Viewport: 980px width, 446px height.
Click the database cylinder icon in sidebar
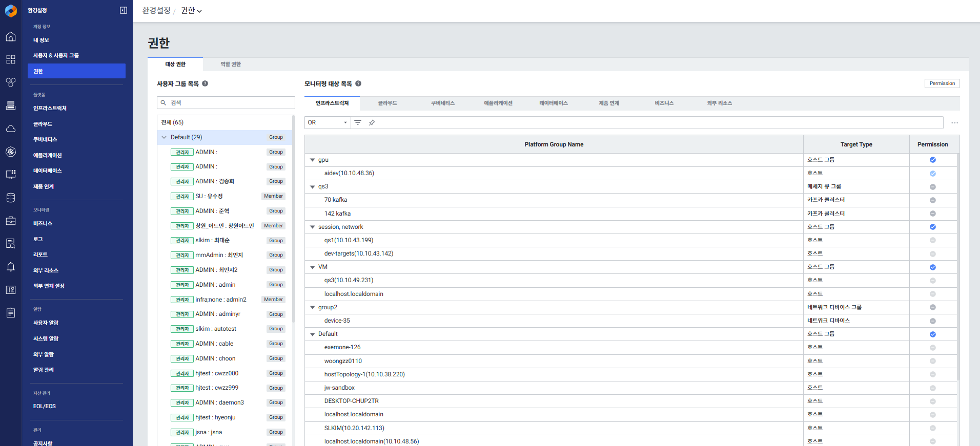point(11,198)
